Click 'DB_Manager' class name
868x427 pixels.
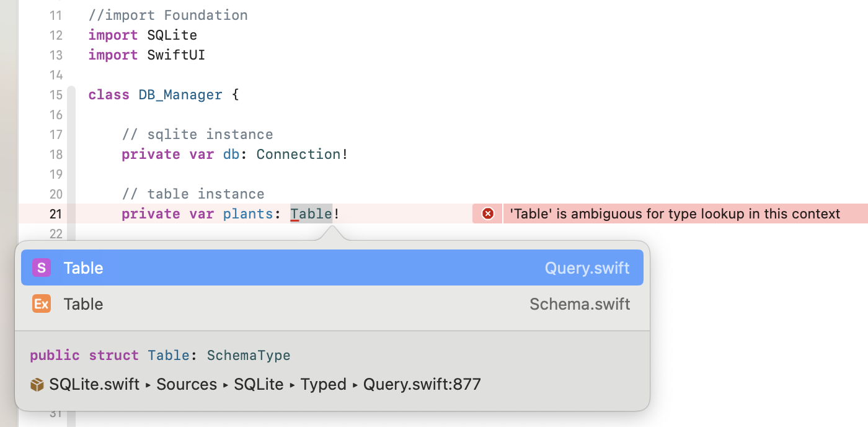[x=180, y=94]
